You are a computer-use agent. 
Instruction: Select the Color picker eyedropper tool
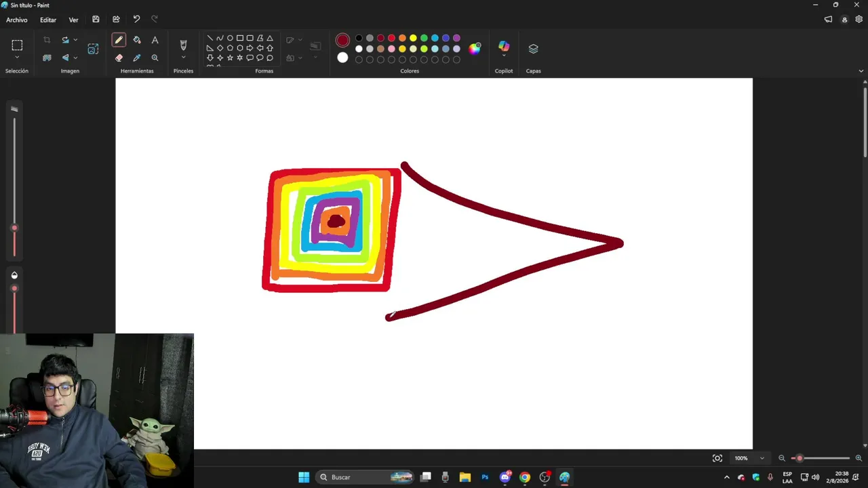coord(137,58)
